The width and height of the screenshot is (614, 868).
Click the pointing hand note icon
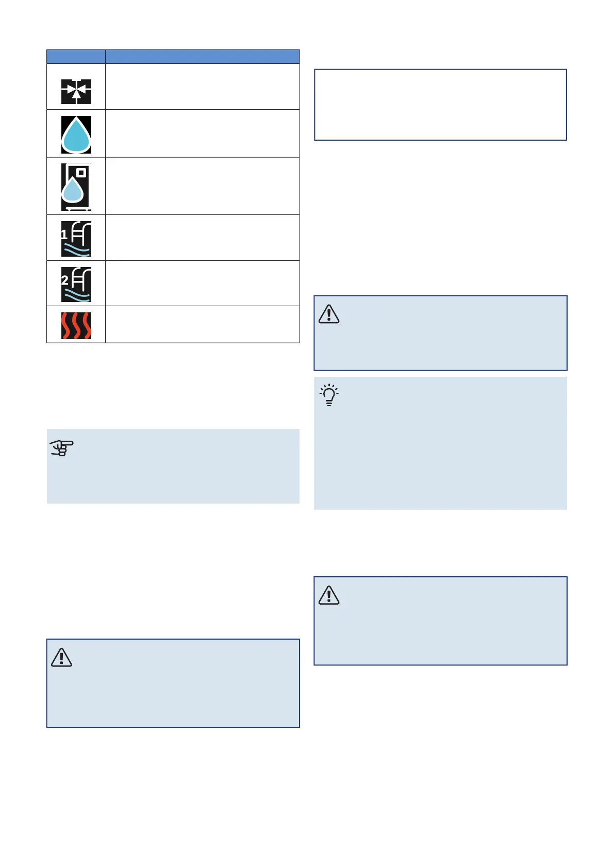tap(62, 448)
